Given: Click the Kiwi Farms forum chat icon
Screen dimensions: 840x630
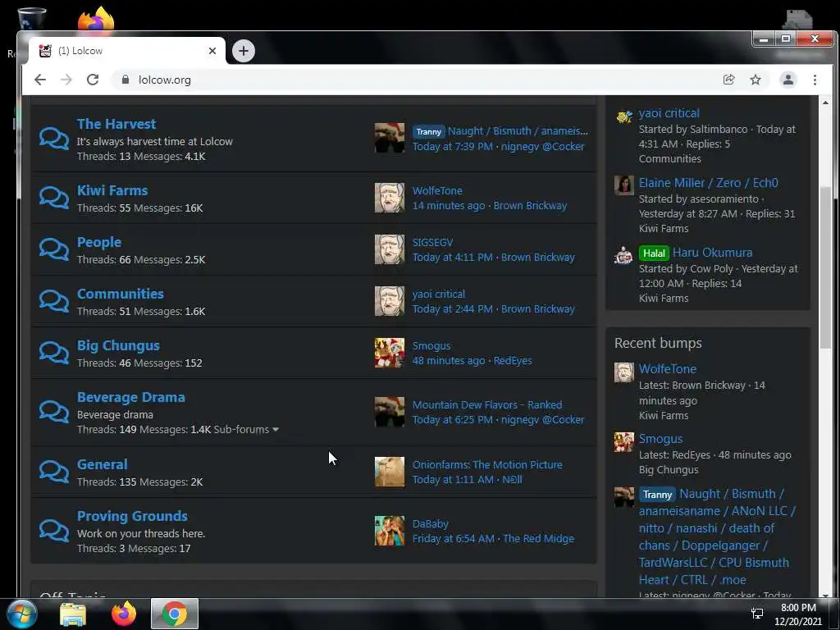Looking at the screenshot, I should (x=54, y=198).
